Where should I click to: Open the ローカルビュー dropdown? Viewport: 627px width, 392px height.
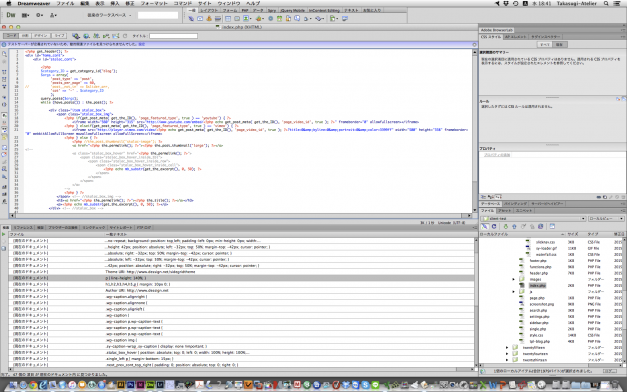pos(606,219)
